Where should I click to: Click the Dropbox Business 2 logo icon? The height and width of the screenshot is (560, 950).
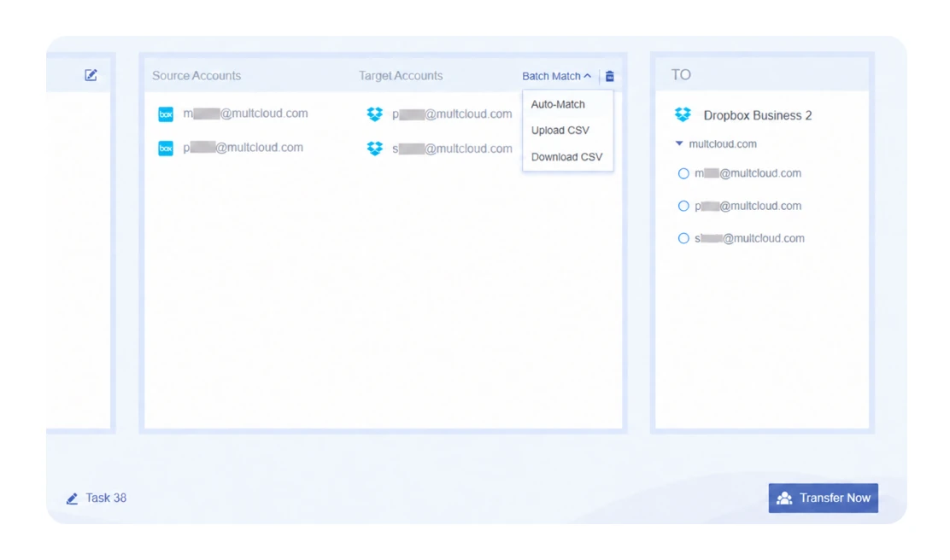pos(683,114)
